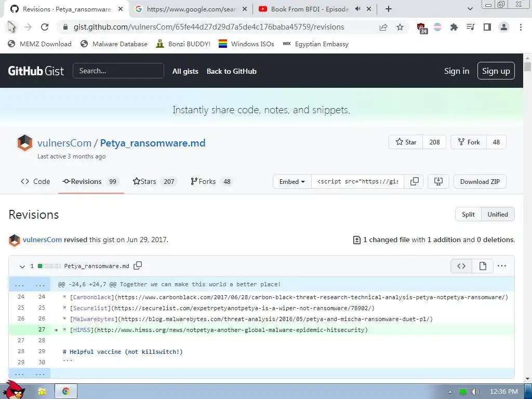The height and width of the screenshot is (399, 532).
Task: Click the Sign up button
Action: [496, 71]
